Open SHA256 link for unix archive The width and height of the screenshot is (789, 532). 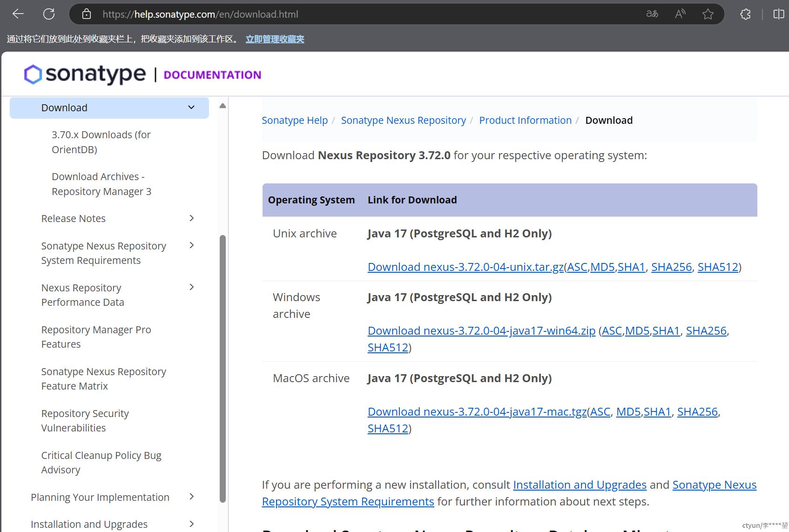click(x=671, y=267)
